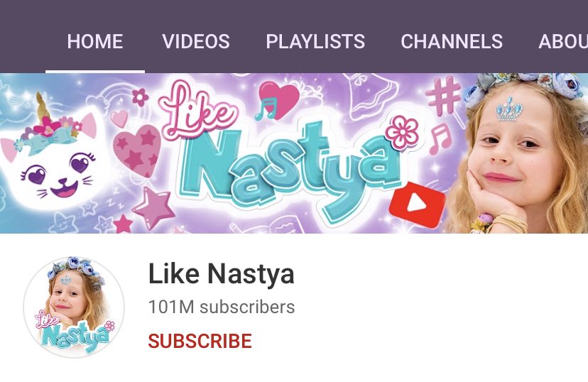This screenshot has height=382, width=588.
Task: Go to the PLAYLISTS tab
Action: (x=315, y=41)
